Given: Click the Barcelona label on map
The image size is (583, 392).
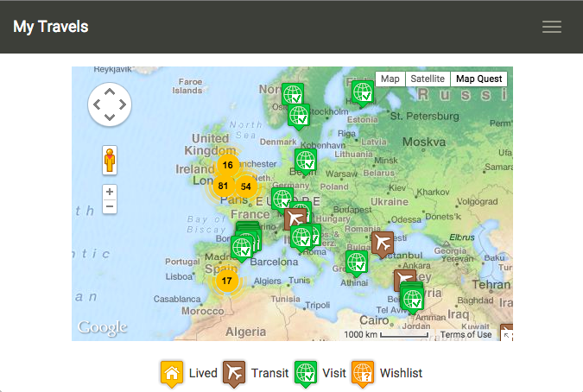Looking at the screenshot, I should (274, 262).
